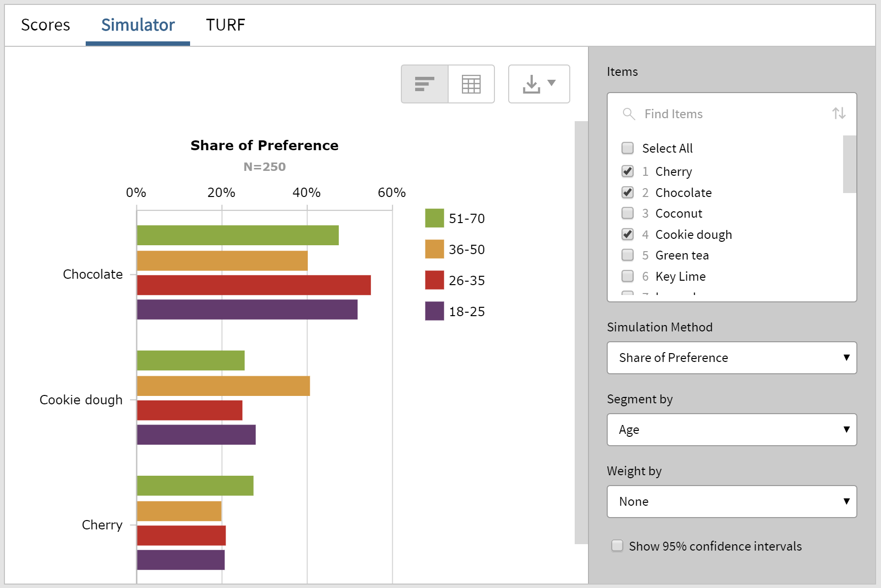Click the download results icon
Viewport: 881px width, 588px height.
(x=532, y=84)
